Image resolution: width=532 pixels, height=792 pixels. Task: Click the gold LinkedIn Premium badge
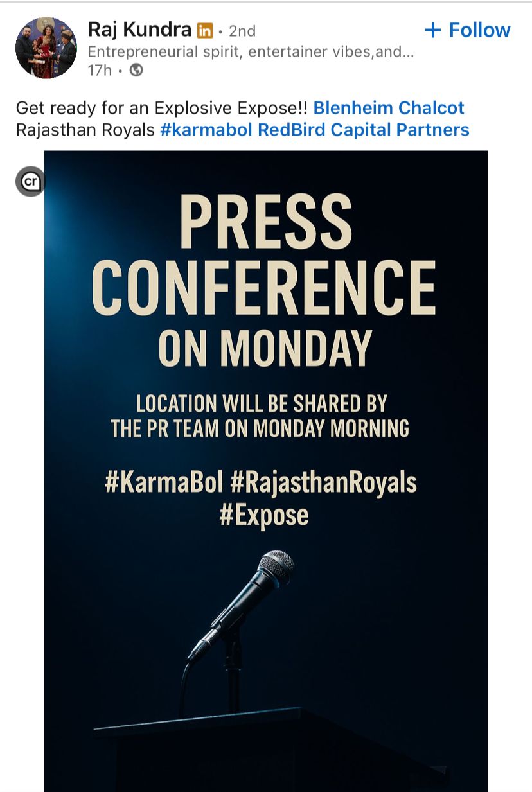205,30
